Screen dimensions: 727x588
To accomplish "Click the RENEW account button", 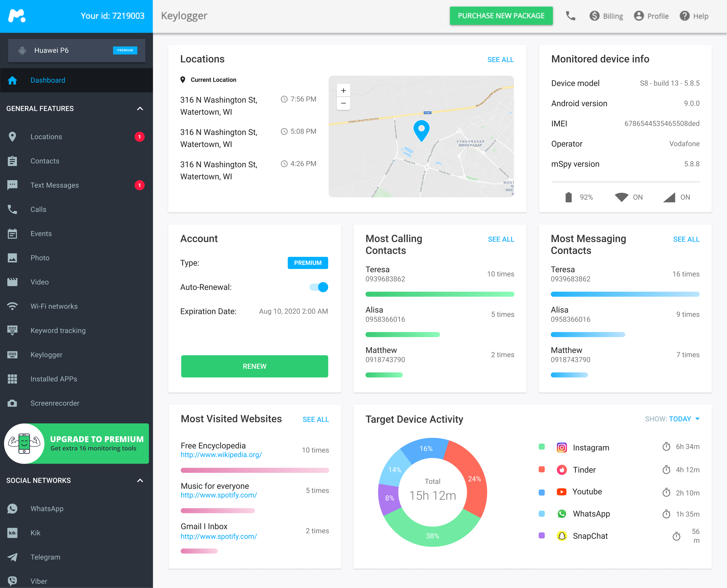I will [x=255, y=367].
